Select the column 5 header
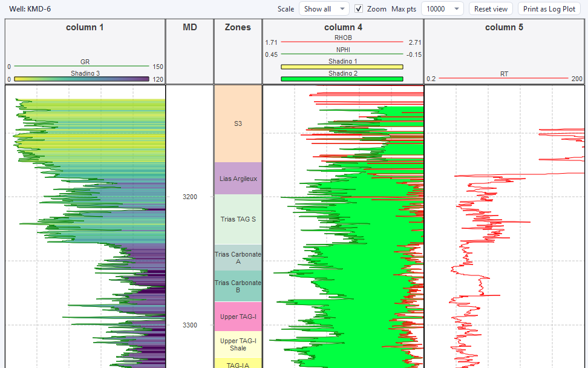This screenshot has width=588, height=368. click(x=504, y=27)
